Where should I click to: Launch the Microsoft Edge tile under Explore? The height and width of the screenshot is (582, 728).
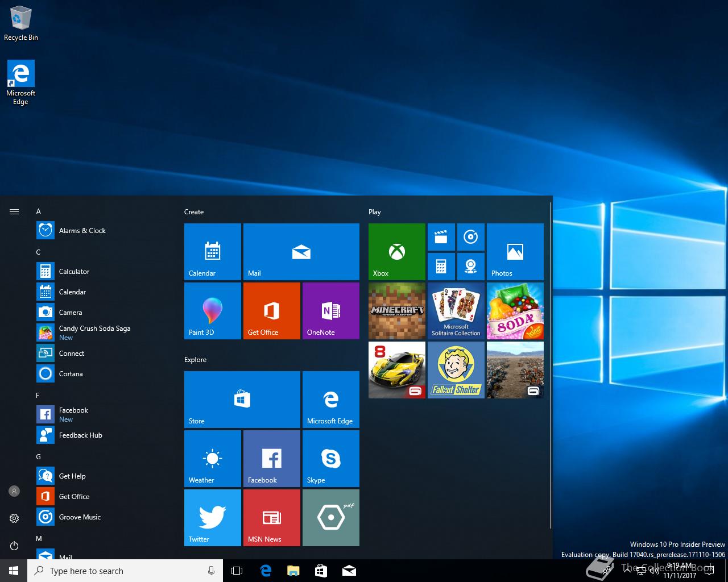331,399
